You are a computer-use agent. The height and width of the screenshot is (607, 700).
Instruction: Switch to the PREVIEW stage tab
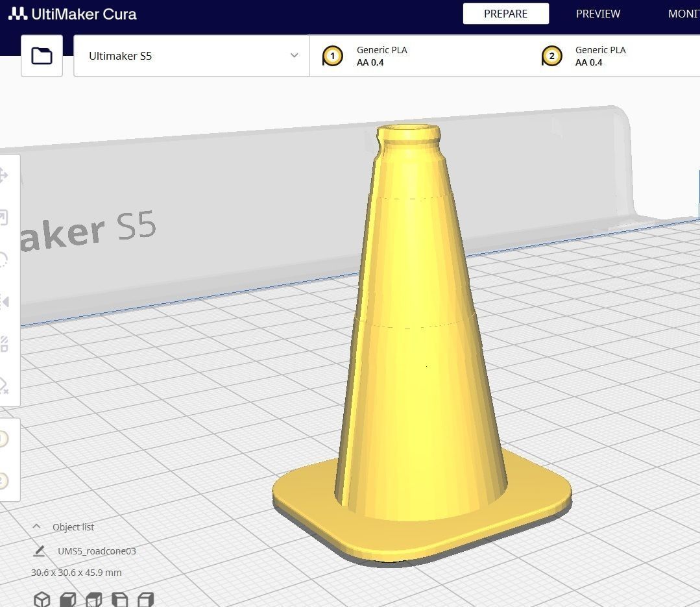597,14
